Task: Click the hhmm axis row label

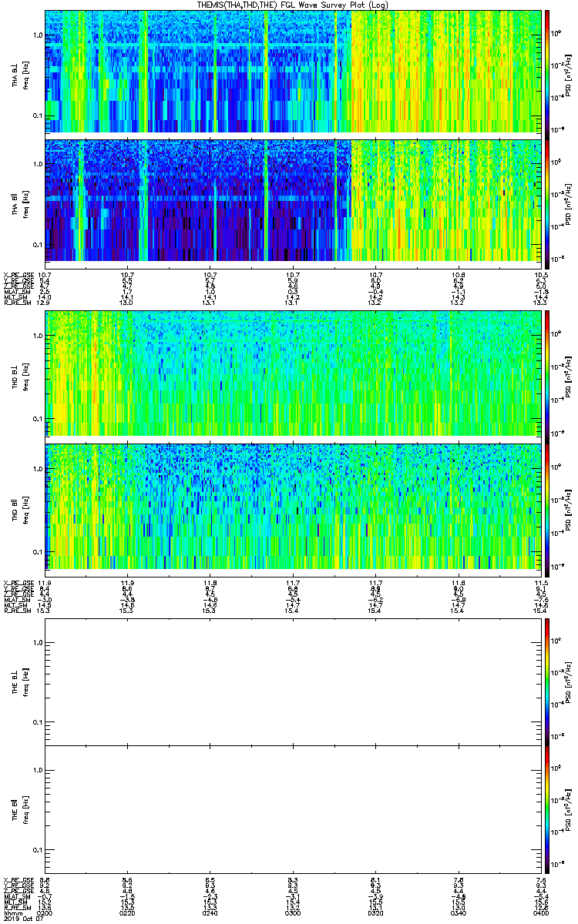Action: (x=12, y=912)
